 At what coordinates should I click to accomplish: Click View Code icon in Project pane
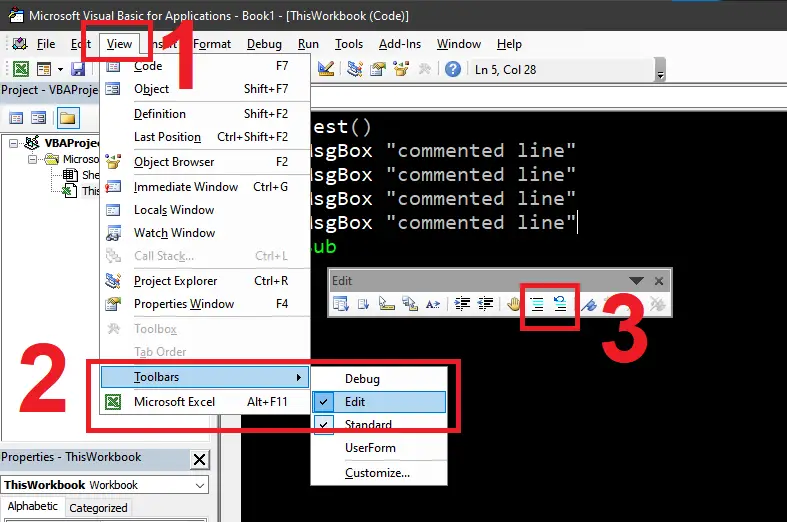pos(16,118)
